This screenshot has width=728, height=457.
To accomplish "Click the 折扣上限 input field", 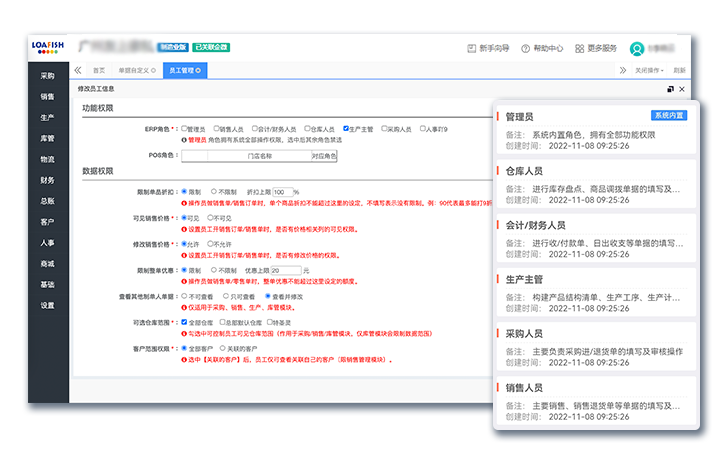I will click(281, 191).
